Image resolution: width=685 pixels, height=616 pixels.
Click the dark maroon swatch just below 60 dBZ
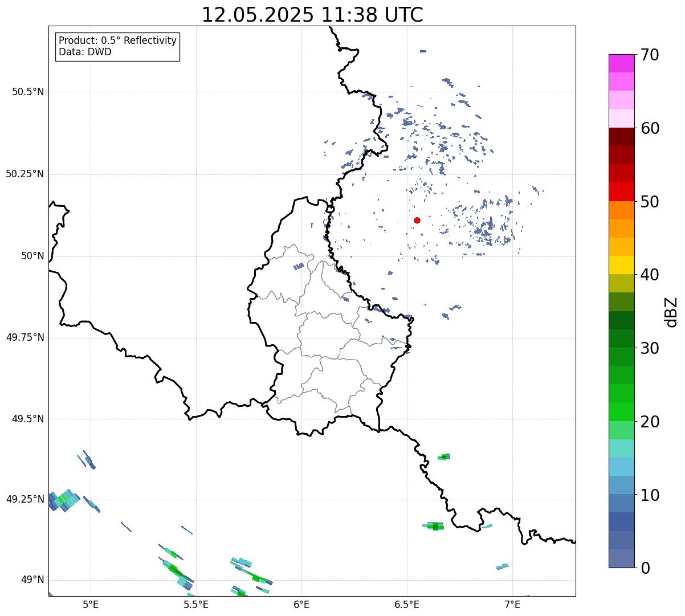[x=622, y=137]
